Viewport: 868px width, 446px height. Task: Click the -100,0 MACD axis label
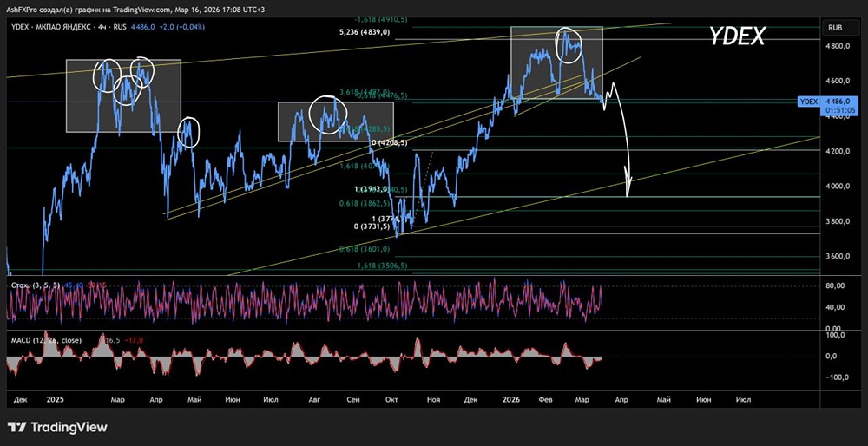[x=835, y=377]
